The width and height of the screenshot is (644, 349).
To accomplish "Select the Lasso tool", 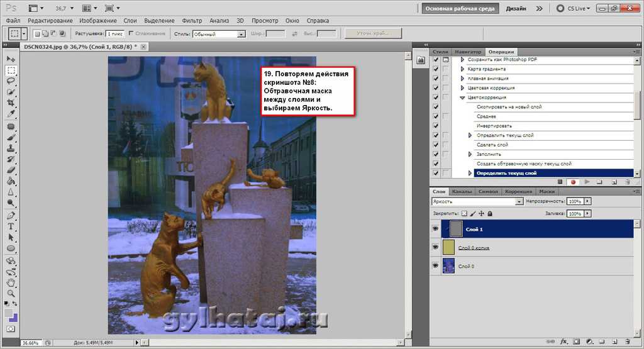I will click(11, 81).
